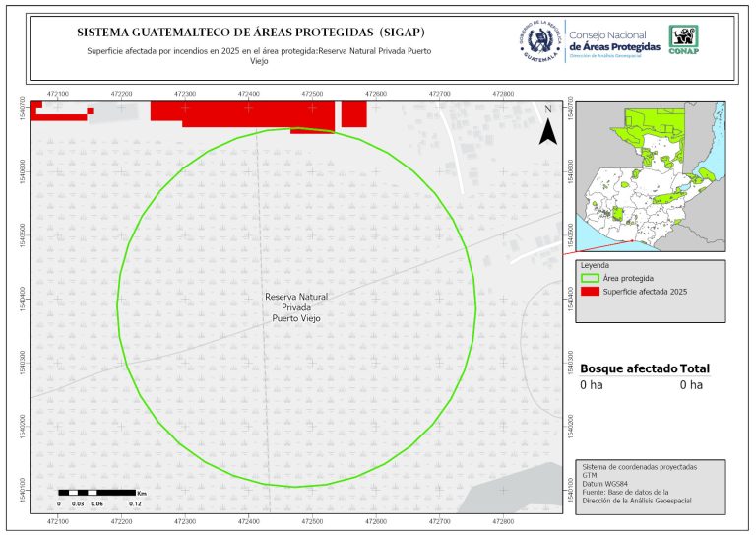Click the Total heading in the summary
This screenshot has height=535, width=756.
pos(694,368)
